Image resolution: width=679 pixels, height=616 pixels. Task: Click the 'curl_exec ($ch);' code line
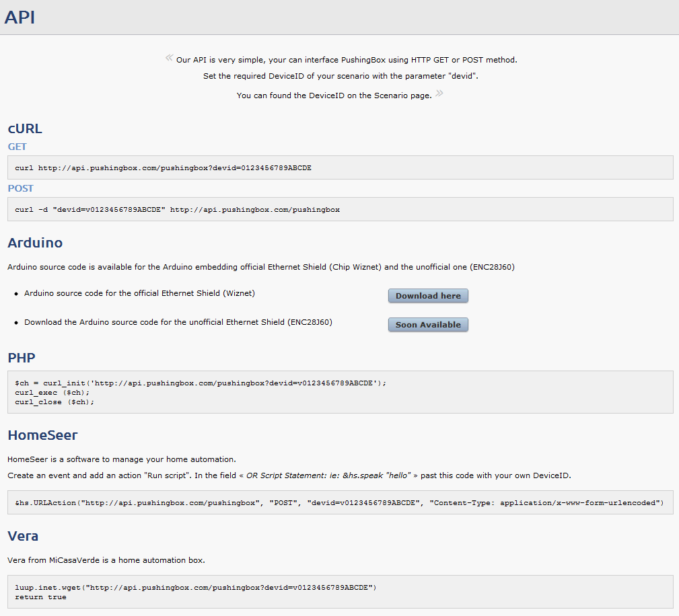pyautogui.click(x=52, y=393)
